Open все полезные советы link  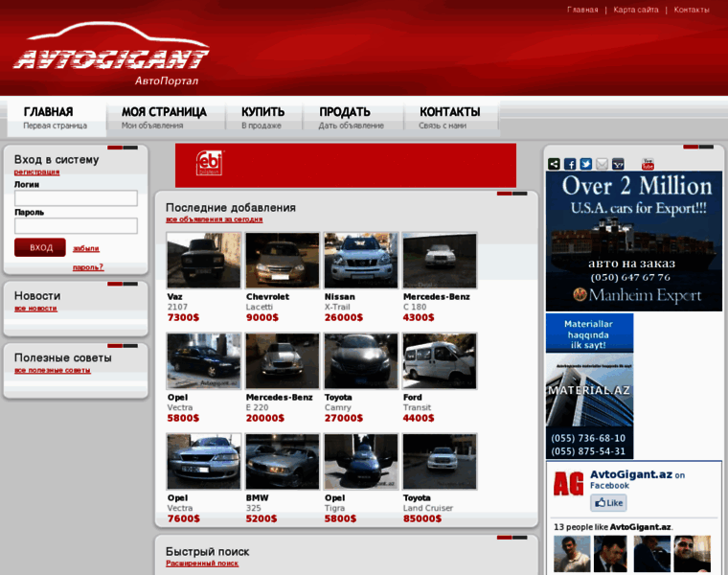click(53, 370)
